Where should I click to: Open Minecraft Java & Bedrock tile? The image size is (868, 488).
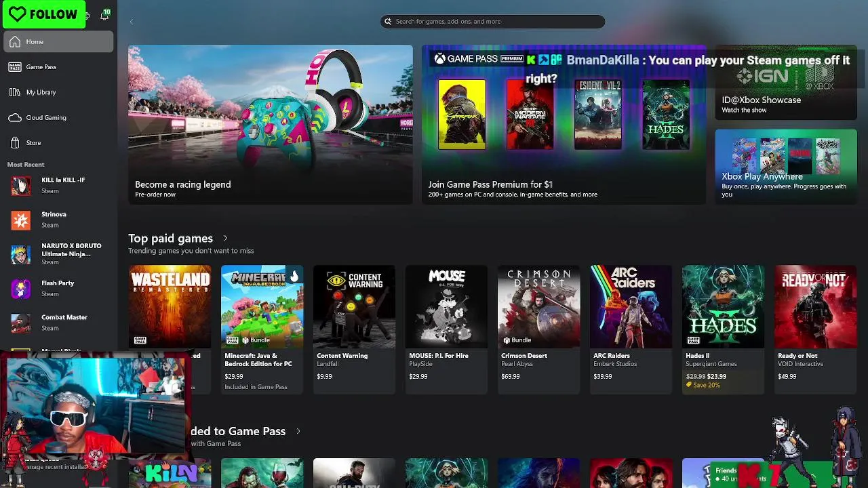coord(262,329)
